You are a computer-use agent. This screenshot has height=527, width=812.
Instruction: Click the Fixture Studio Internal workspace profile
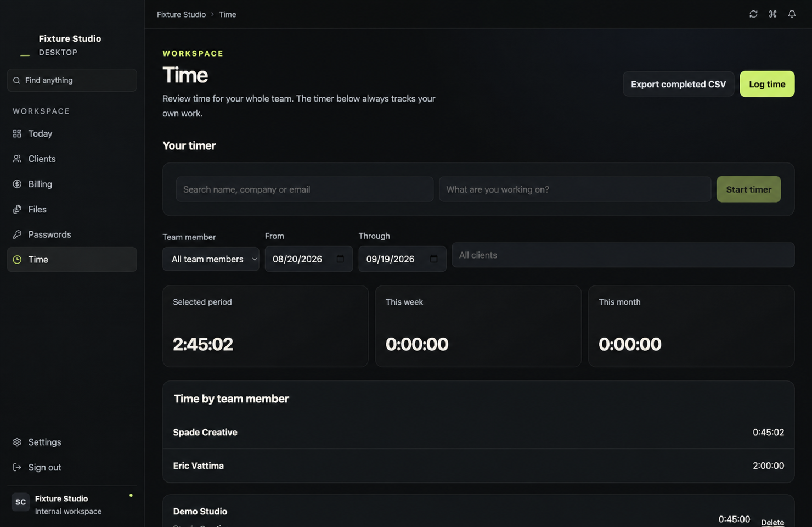[72, 504]
